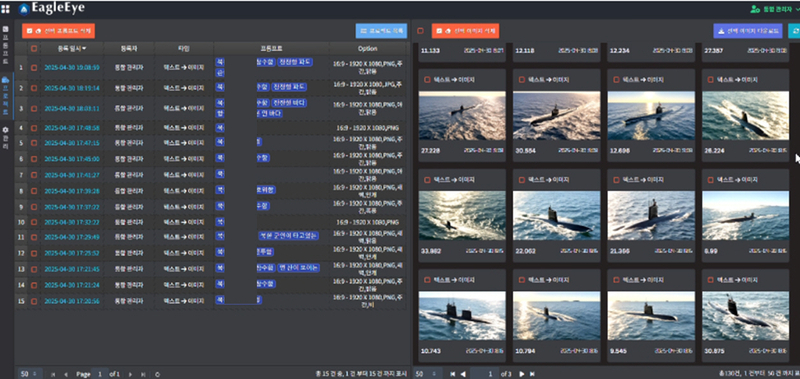Screen dimensions: 800x379
Task: Click gallery page number input showing 1
Action: pyautogui.click(x=485, y=374)
